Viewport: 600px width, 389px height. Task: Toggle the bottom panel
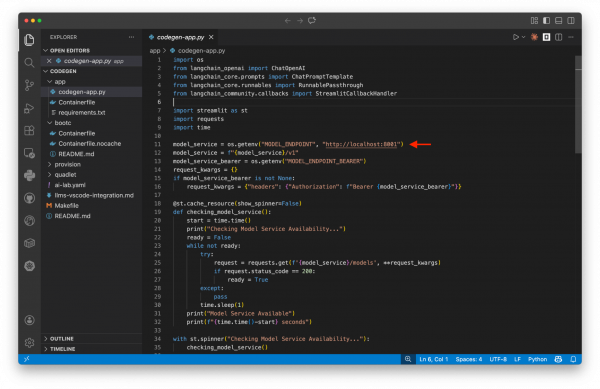tap(559, 21)
